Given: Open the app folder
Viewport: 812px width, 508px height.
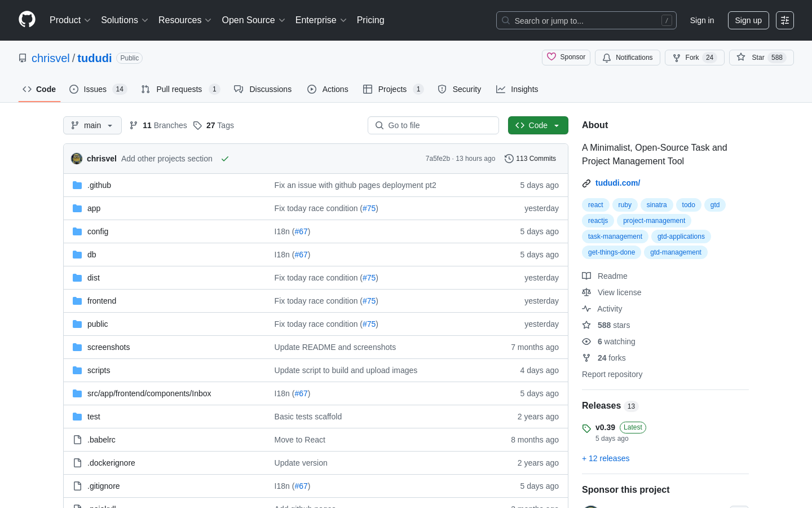Looking at the screenshot, I should click(x=94, y=208).
